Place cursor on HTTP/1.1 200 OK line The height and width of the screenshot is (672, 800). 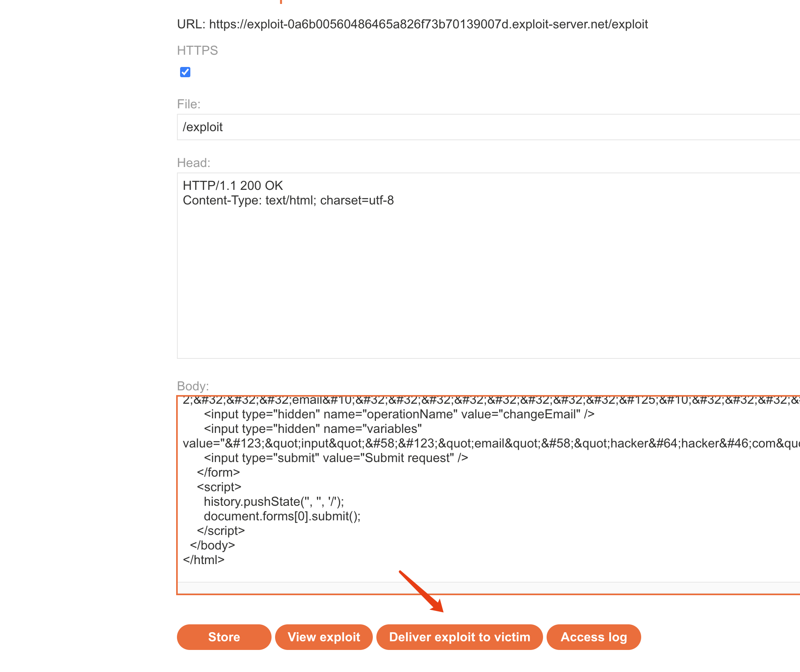(x=233, y=186)
